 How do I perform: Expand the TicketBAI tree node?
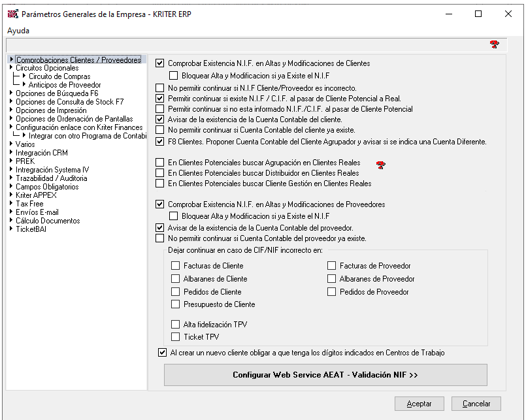pos(12,229)
